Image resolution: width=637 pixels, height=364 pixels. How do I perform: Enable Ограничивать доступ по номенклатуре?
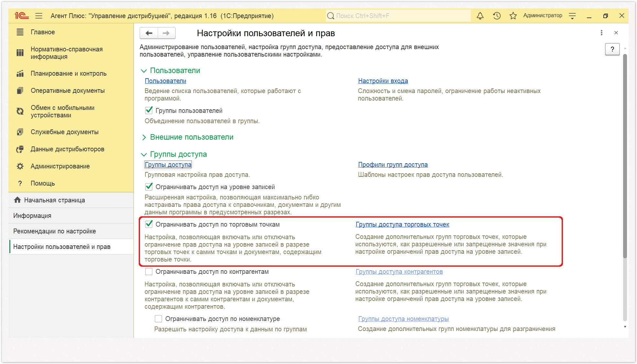tap(158, 319)
